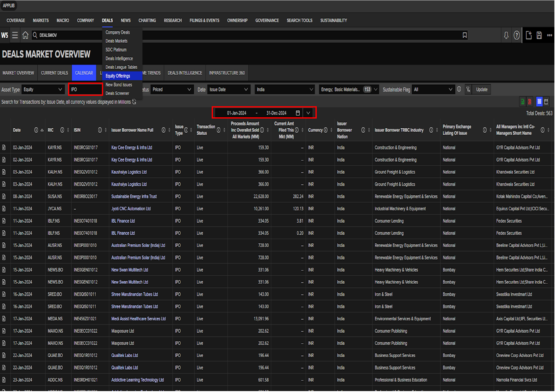555x392 pixels.
Task: Toggle sort on Date column header
Action: pos(42,130)
